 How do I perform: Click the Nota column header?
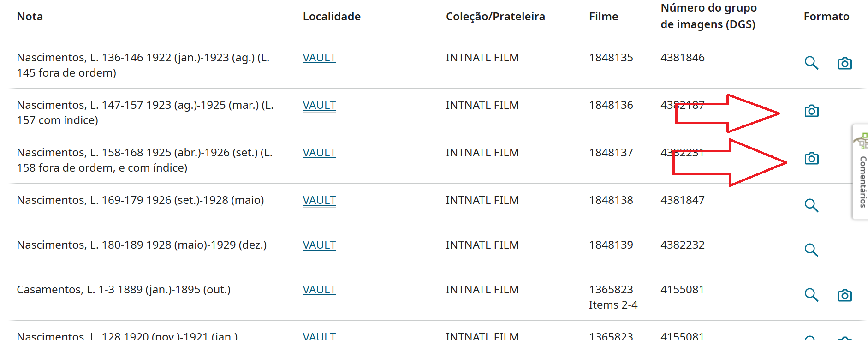click(30, 17)
